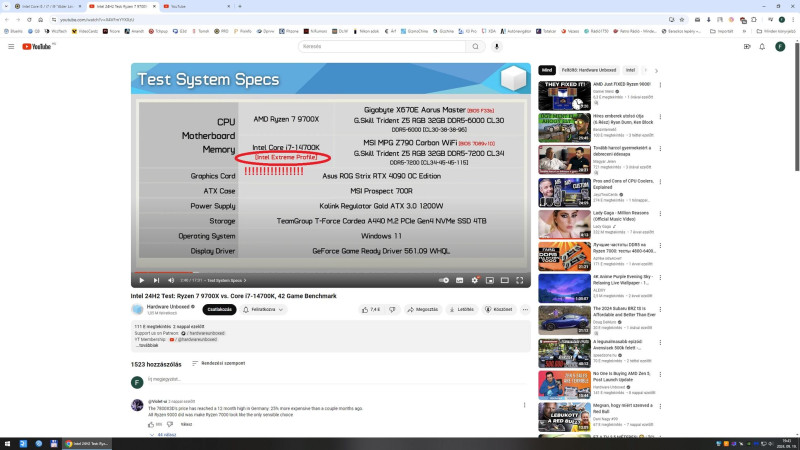Click the Csatlakozás join button

pyautogui.click(x=219, y=310)
